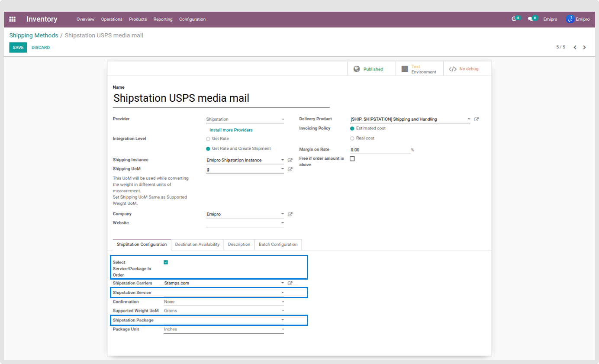Select Get Rate and Create Shipment option
Image resolution: width=599 pixels, height=364 pixels.
point(208,149)
